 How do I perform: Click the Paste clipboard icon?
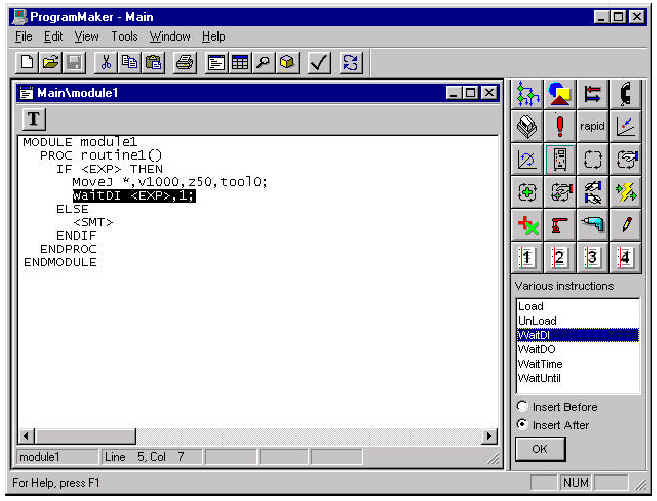pyautogui.click(x=153, y=63)
